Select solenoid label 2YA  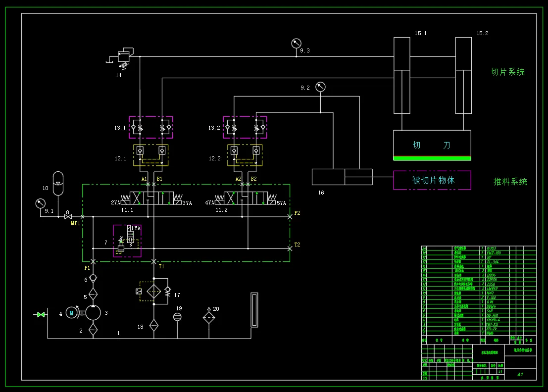point(116,202)
